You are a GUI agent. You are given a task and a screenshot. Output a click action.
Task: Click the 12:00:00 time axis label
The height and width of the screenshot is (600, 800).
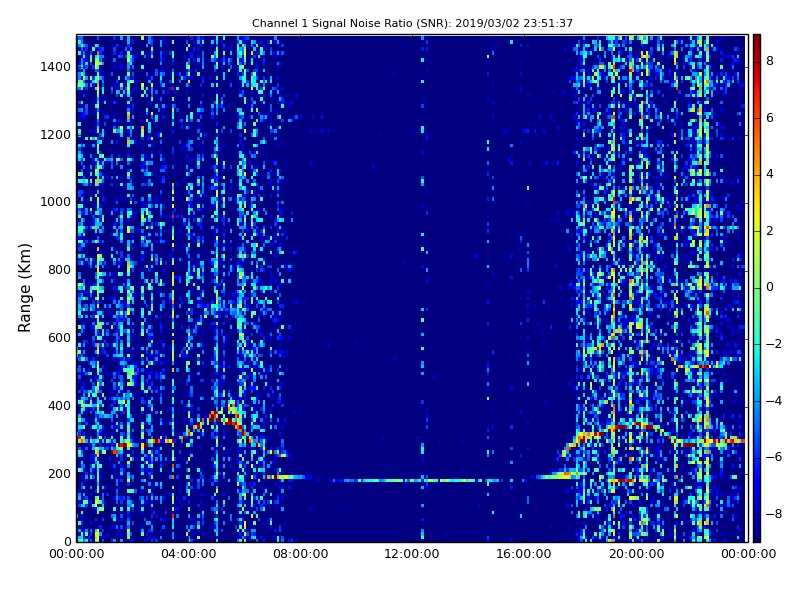click(412, 554)
